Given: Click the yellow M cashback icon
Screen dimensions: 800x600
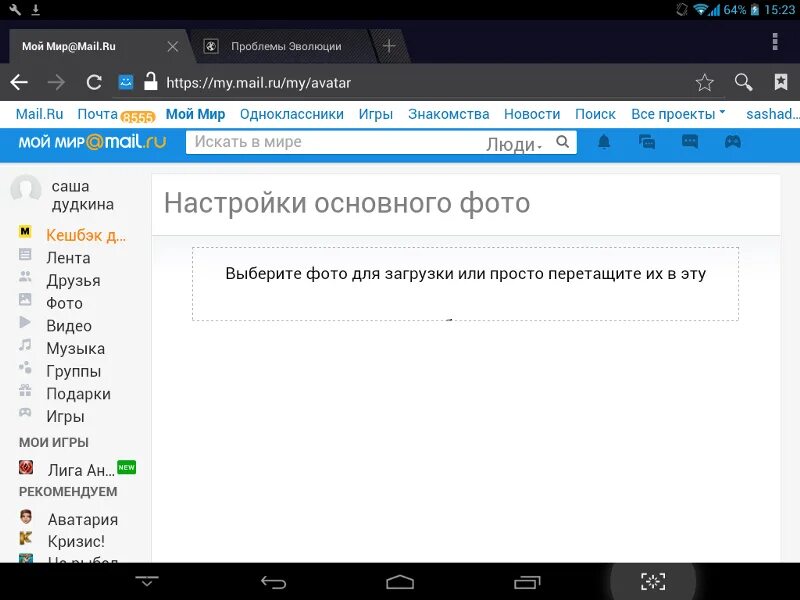Looking at the screenshot, I should coord(25,232).
